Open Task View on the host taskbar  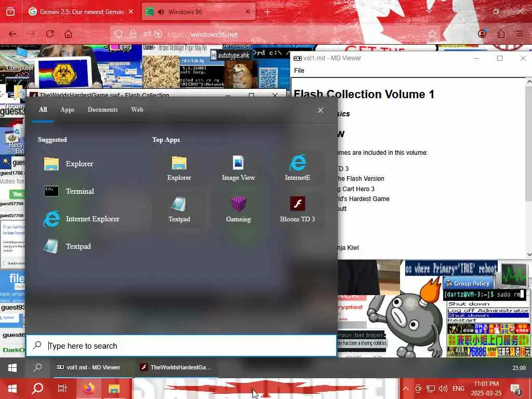(x=62, y=389)
